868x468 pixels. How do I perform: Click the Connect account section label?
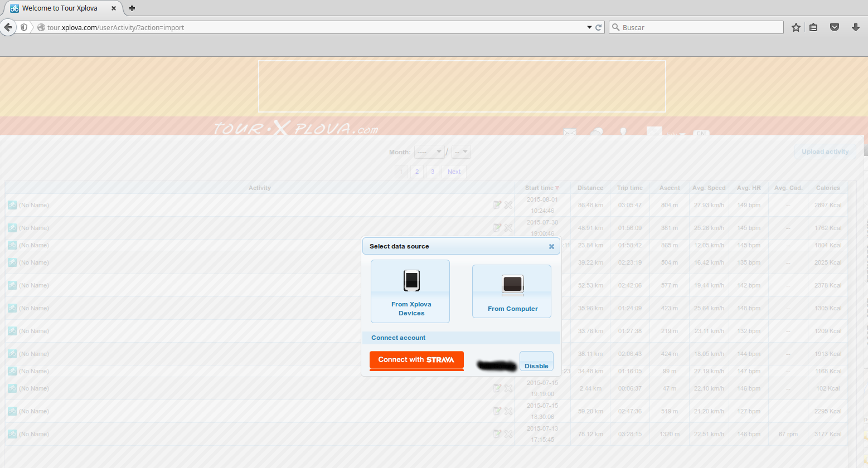398,338
